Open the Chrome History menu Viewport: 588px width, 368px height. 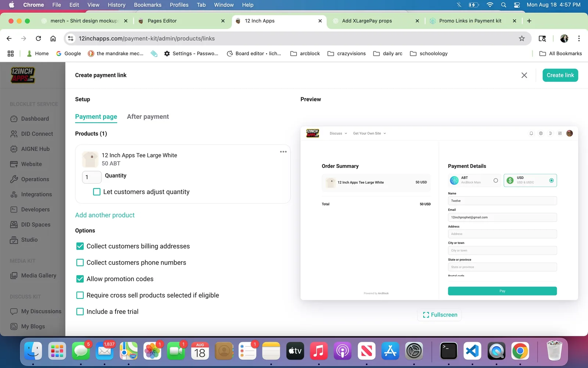coord(116,5)
